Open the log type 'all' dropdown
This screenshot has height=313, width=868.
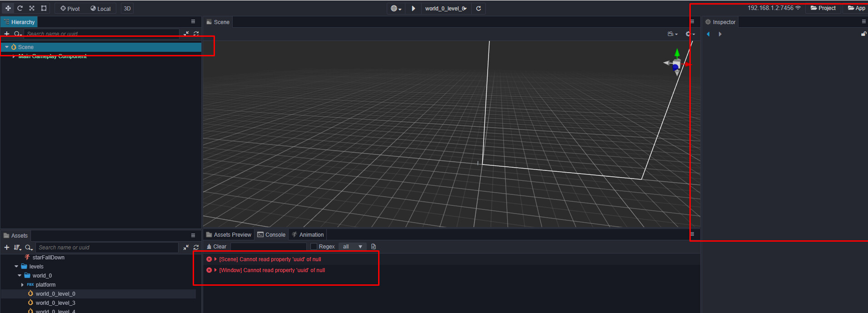point(353,247)
